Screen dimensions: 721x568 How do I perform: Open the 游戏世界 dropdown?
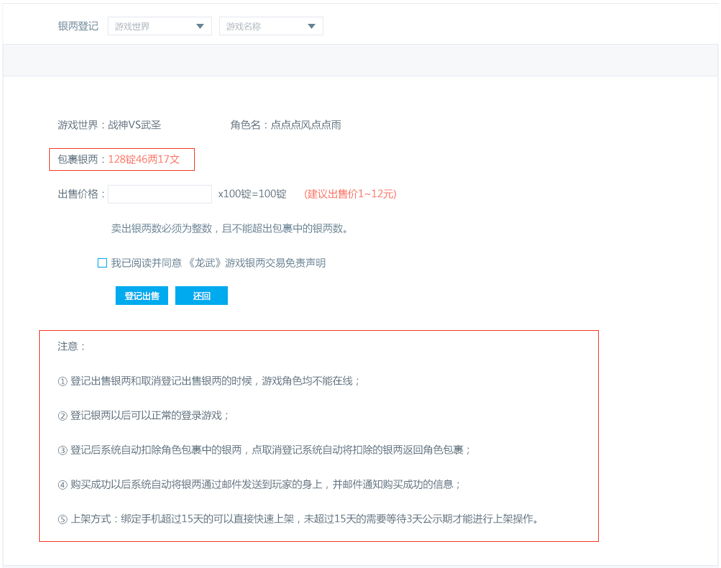click(160, 26)
